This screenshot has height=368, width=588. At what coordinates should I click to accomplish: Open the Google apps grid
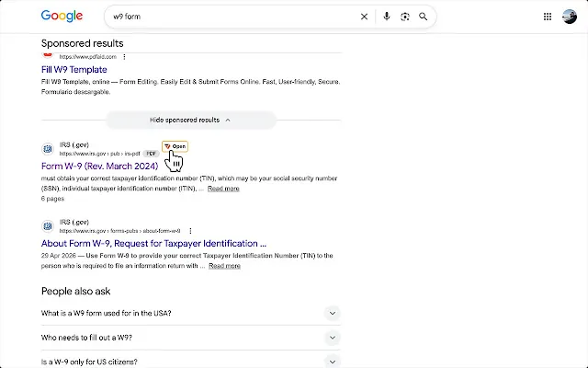548,17
